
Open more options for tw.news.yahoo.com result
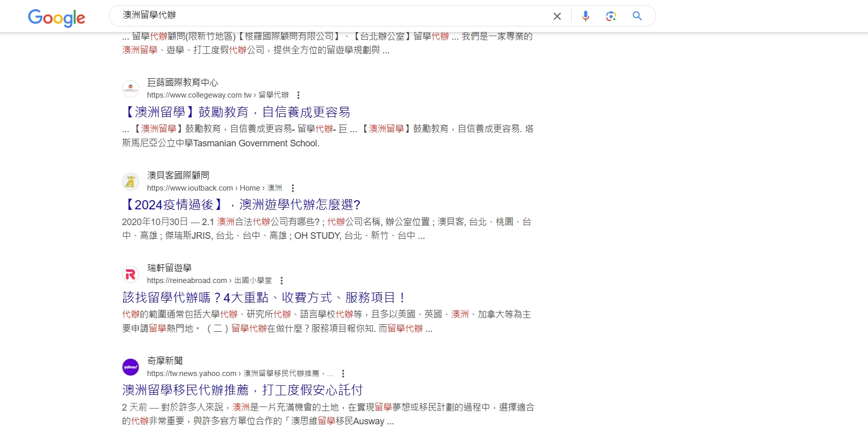(343, 373)
